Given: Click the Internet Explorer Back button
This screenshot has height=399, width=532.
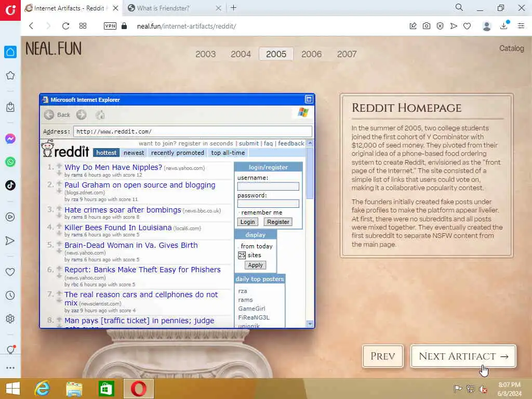Looking at the screenshot, I should [57, 115].
